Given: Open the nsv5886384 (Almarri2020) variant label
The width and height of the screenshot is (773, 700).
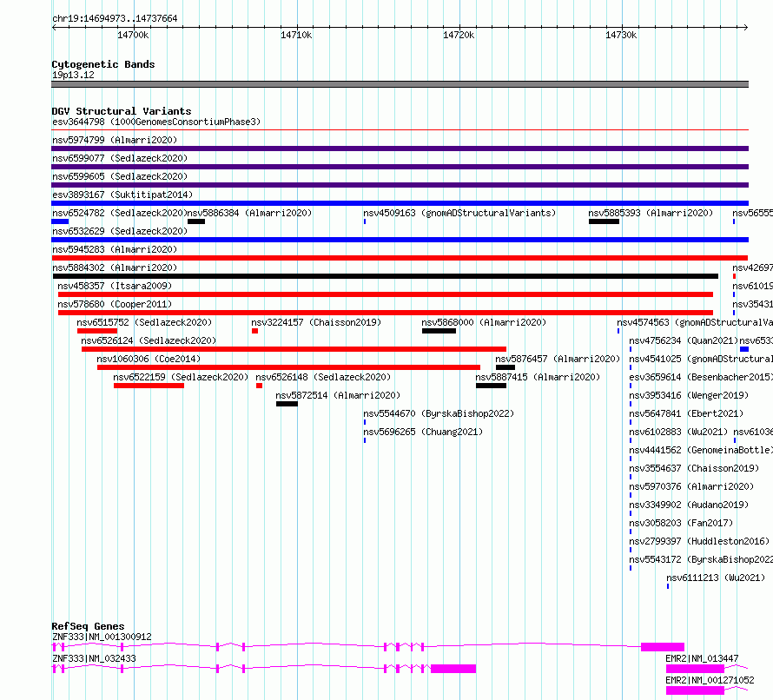Looking at the screenshot, I should click(249, 213).
